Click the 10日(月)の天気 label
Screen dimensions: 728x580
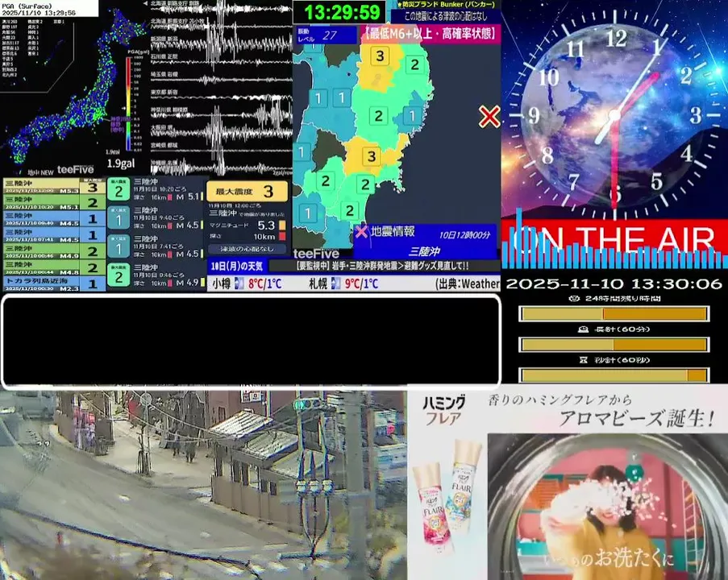coord(237,267)
